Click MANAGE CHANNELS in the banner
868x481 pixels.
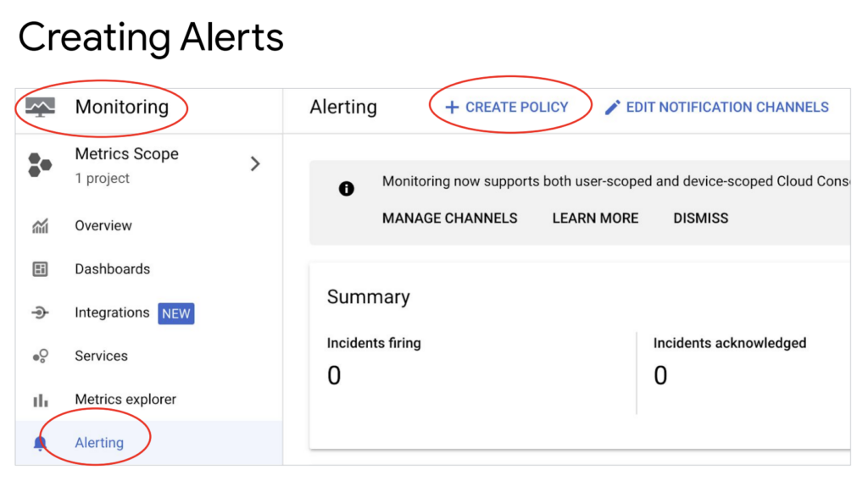449,218
